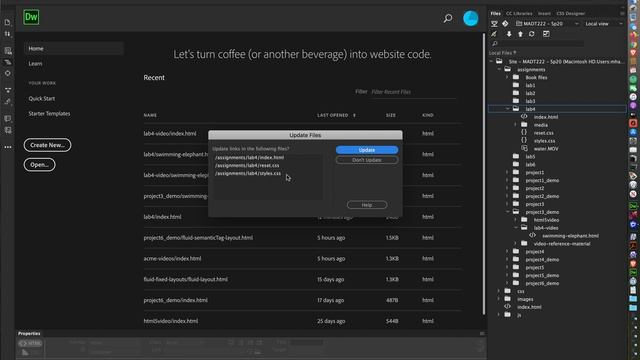Click the Update button in dialog
The height and width of the screenshot is (360, 640).
point(367,150)
